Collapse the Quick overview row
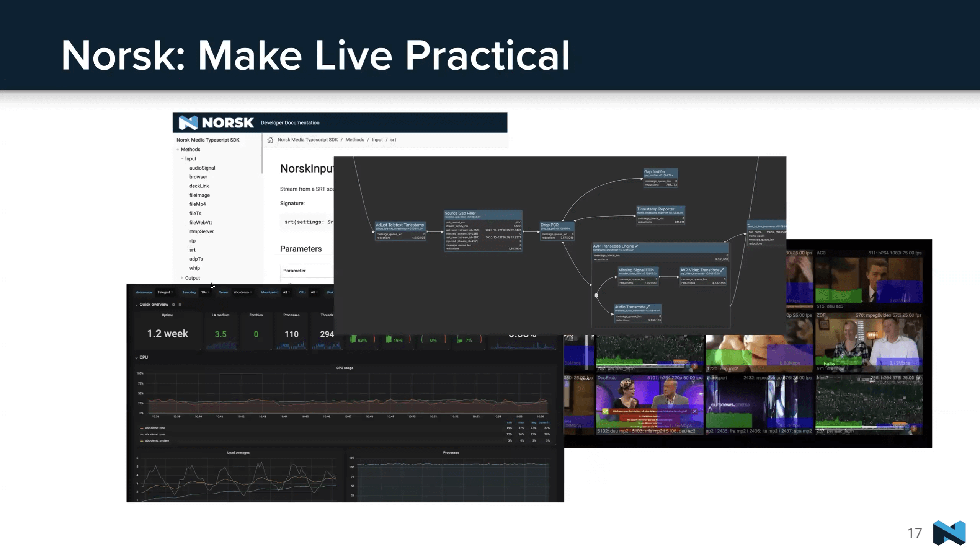Screen dimensions: 980x551 136,305
